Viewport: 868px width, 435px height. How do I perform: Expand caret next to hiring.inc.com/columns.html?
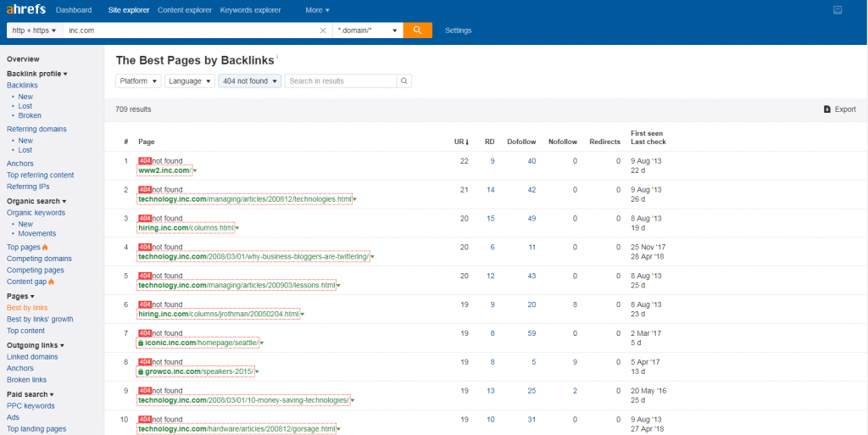(x=237, y=228)
